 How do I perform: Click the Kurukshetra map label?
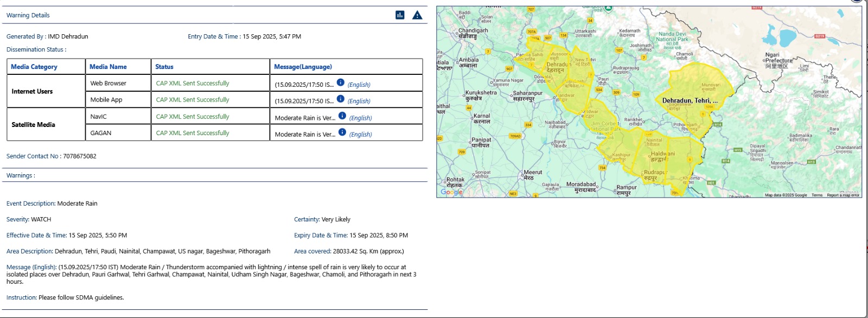click(x=481, y=95)
